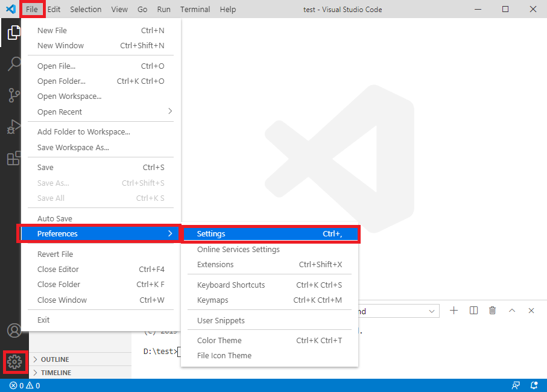Image resolution: width=547 pixels, height=392 pixels.
Task: Open the Explorer view in activity bar
Action: [x=14, y=33]
